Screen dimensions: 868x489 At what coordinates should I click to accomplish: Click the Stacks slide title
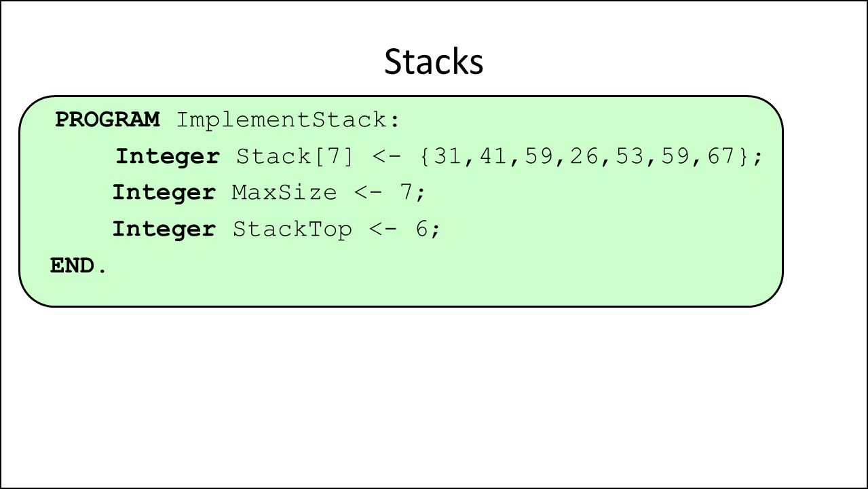point(434,62)
